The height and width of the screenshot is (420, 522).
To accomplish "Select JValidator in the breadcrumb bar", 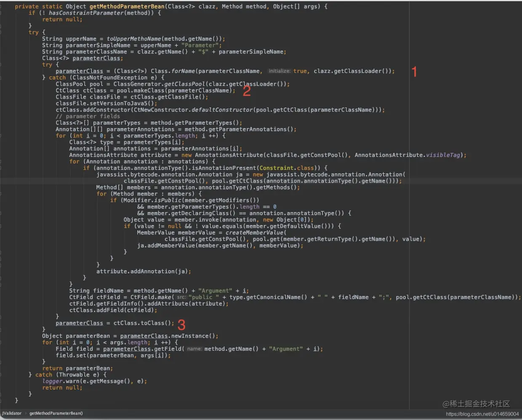I will pyautogui.click(x=12, y=413).
